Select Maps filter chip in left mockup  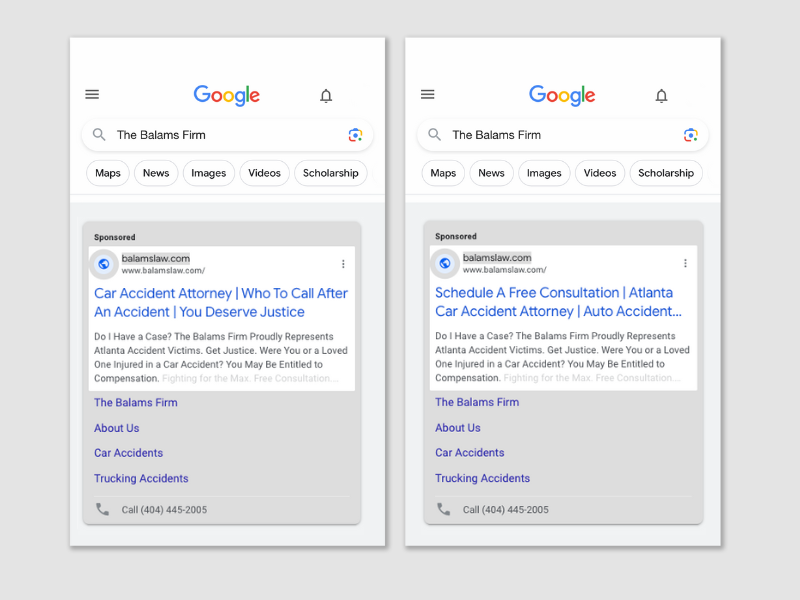pyautogui.click(x=108, y=173)
